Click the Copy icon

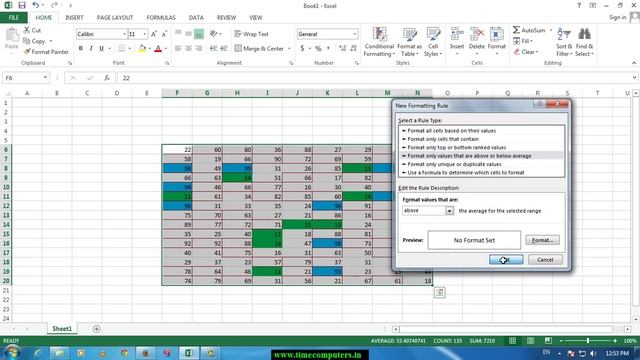tap(27, 41)
